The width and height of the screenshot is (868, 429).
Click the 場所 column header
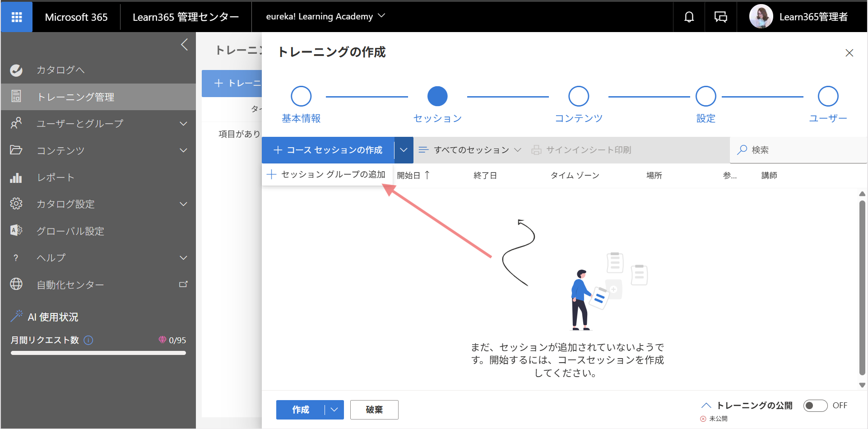pyautogui.click(x=654, y=175)
